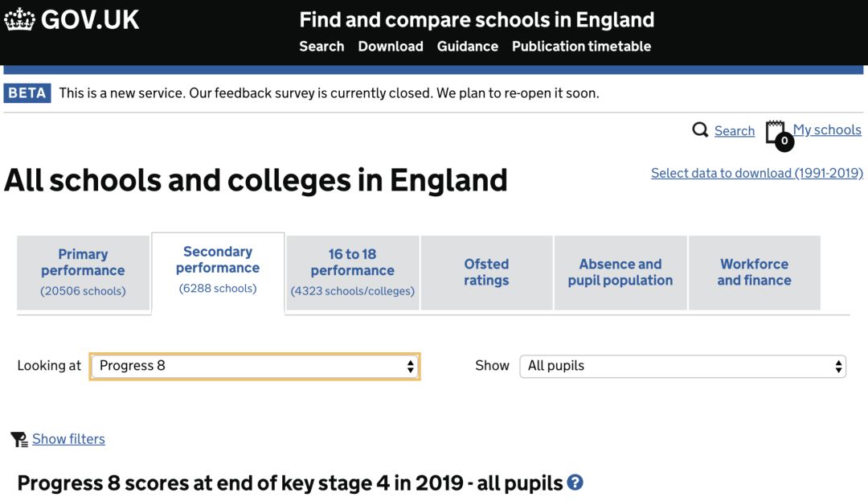Image resolution: width=868 pixels, height=501 pixels.
Task: Click the Secondary performance tab
Action: (218, 270)
